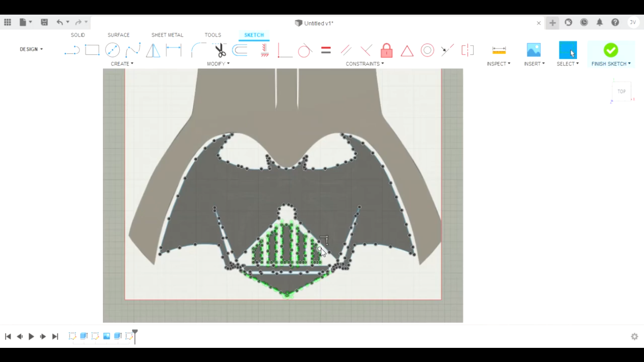
Task: Switch to the SHEET METAL tab
Action: (x=167, y=35)
